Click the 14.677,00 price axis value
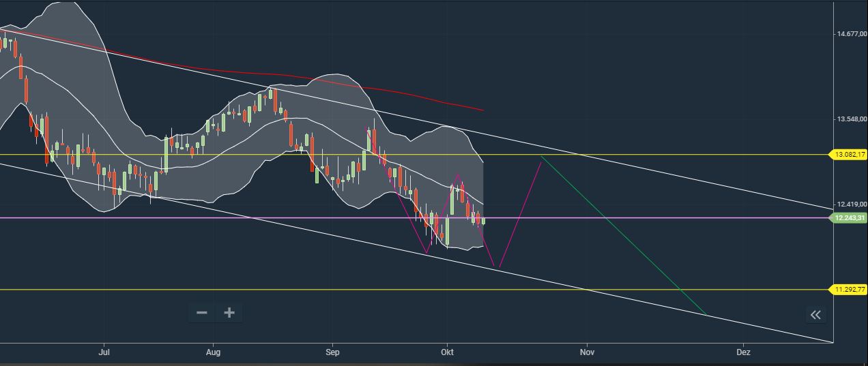The image size is (868, 366). (852, 33)
